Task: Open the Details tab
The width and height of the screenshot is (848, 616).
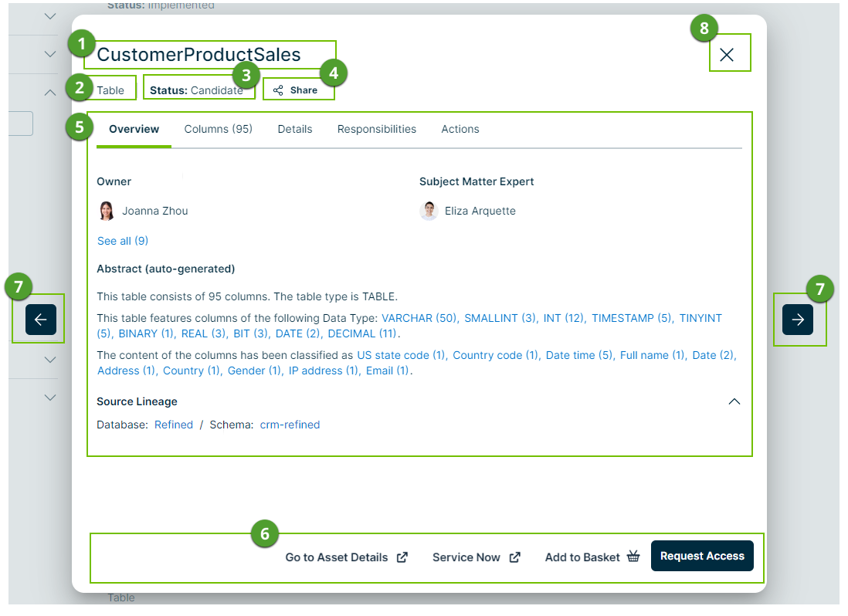Action: (295, 129)
